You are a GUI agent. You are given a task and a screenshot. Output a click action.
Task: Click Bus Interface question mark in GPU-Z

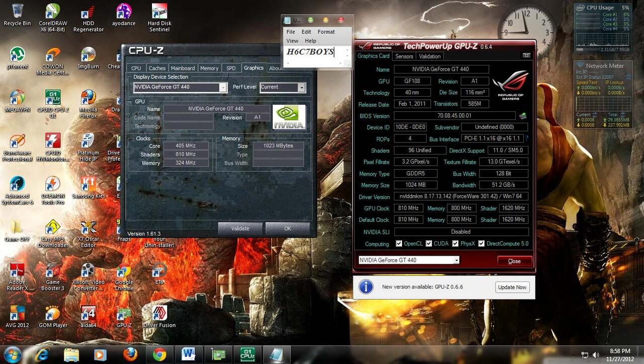(527, 138)
